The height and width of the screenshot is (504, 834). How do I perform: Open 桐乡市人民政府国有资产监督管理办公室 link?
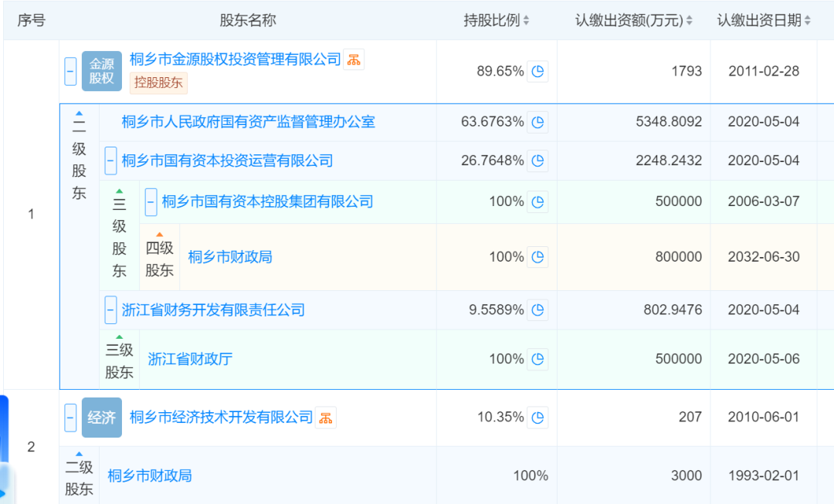tap(249, 122)
